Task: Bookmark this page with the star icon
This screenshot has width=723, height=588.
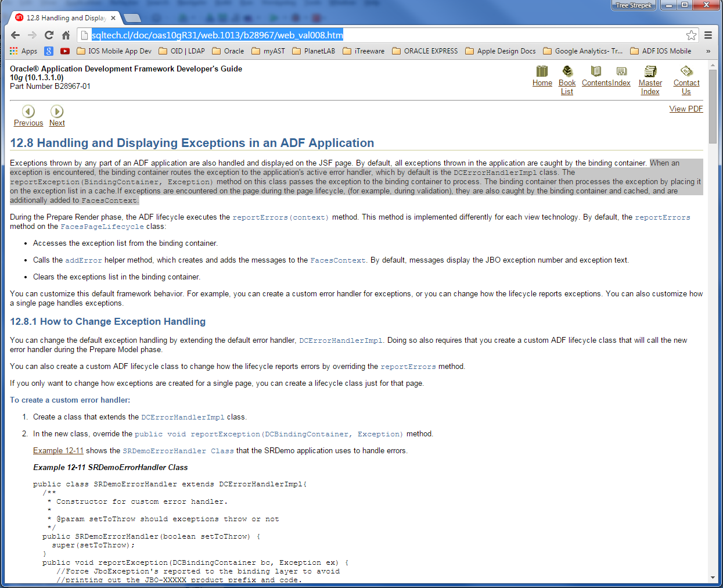Action: [x=691, y=35]
